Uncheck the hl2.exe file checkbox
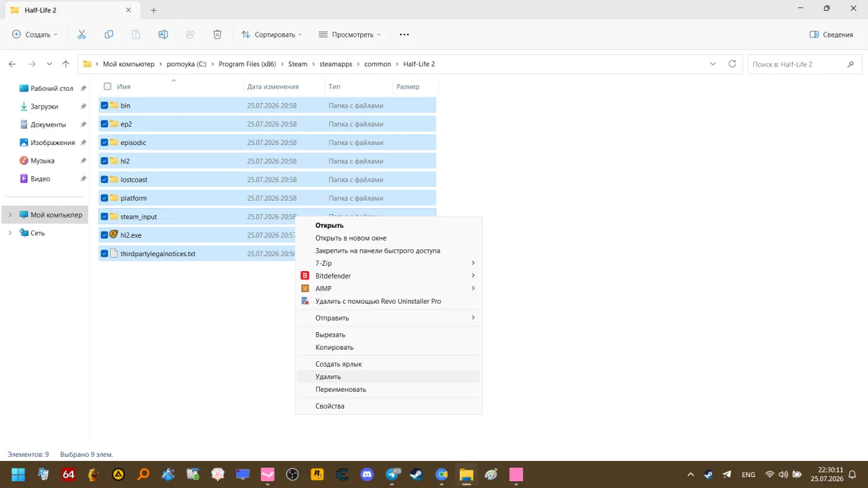 pyautogui.click(x=104, y=235)
